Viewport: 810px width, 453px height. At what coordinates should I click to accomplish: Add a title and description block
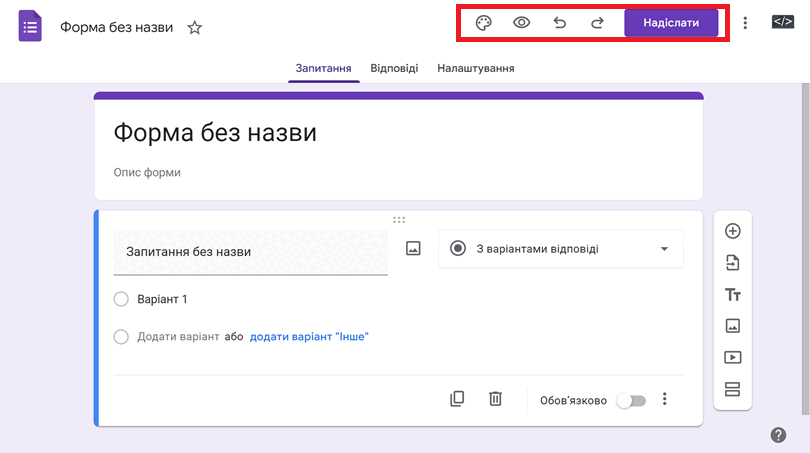733,294
